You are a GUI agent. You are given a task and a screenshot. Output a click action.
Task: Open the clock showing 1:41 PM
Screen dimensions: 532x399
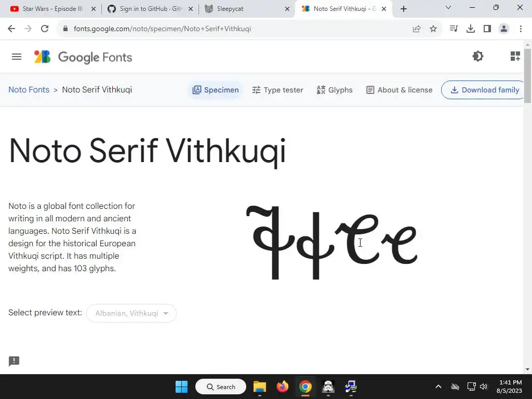[x=509, y=387]
